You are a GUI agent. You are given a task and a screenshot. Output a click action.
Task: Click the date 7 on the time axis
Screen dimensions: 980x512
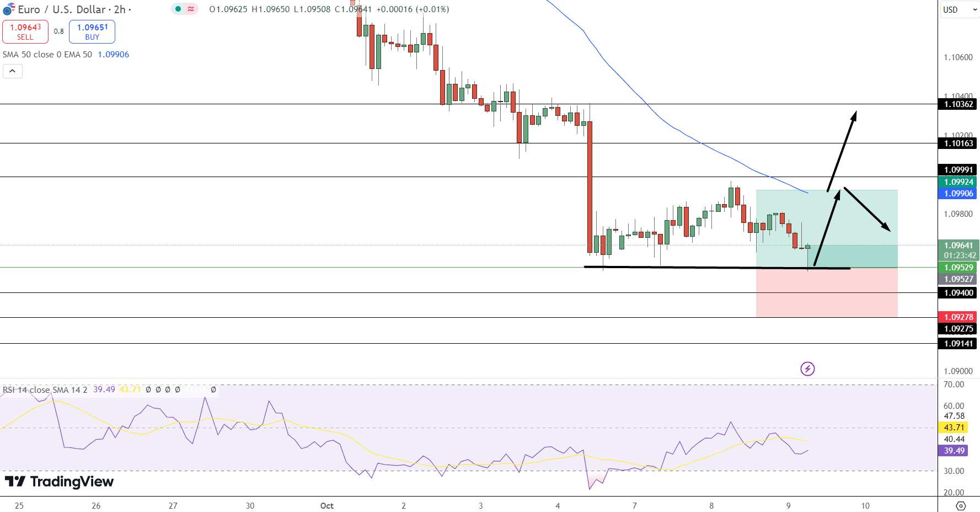(x=634, y=506)
